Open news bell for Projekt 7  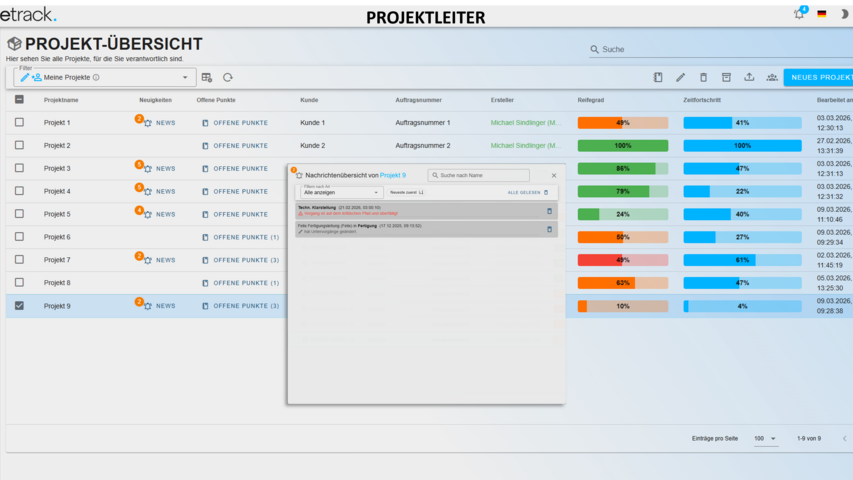[x=148, y=260]
